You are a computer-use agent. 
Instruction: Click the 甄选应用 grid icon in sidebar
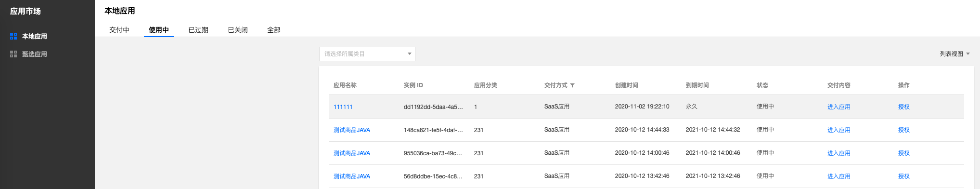13,54
